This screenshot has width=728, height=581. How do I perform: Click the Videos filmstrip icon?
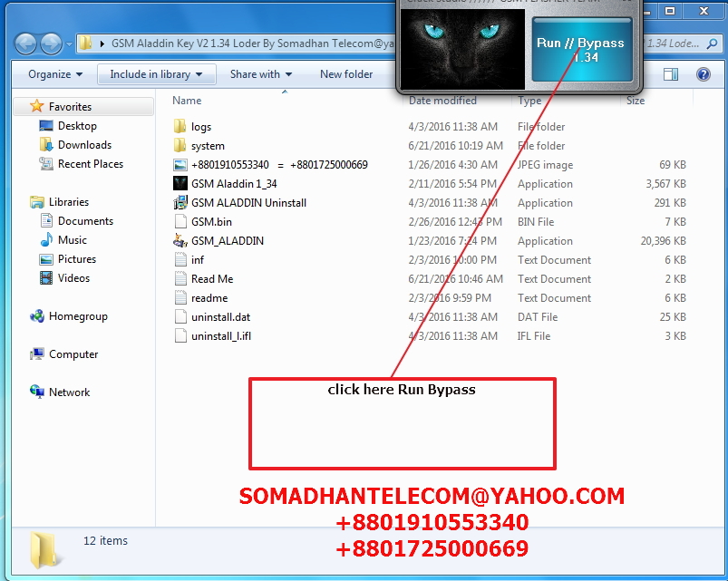(x=46, y=278)
